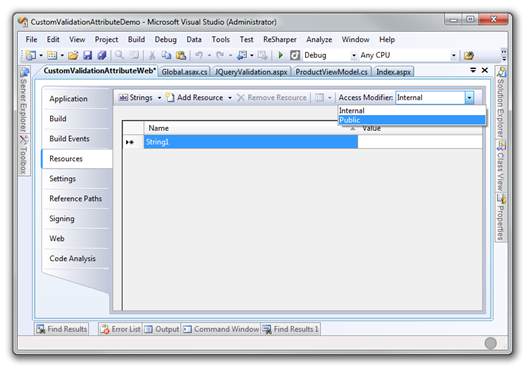
Task: Open the Error List panel tab
Action: coord(120,329)
